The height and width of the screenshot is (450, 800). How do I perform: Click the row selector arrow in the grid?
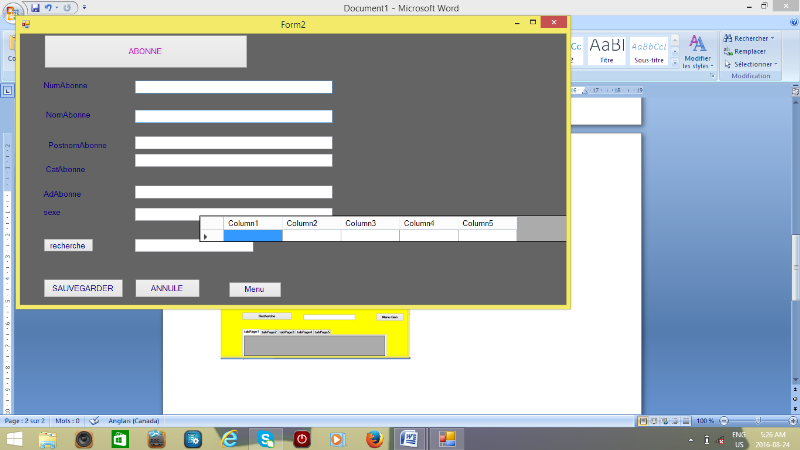[211, 235]
